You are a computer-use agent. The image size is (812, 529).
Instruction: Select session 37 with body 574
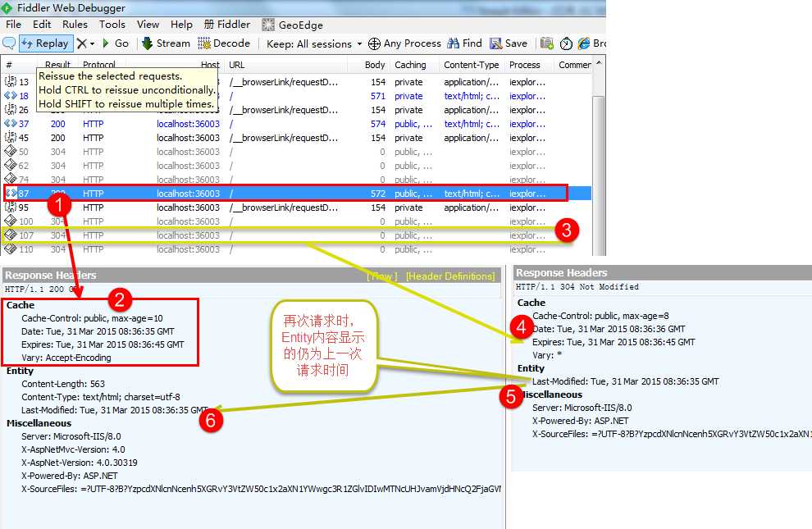pos(296,124)
